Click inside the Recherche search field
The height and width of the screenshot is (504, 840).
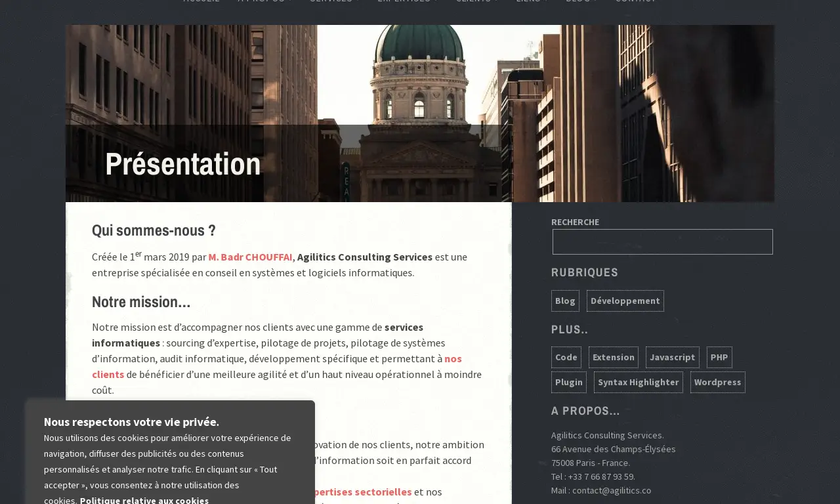(662, 241)
